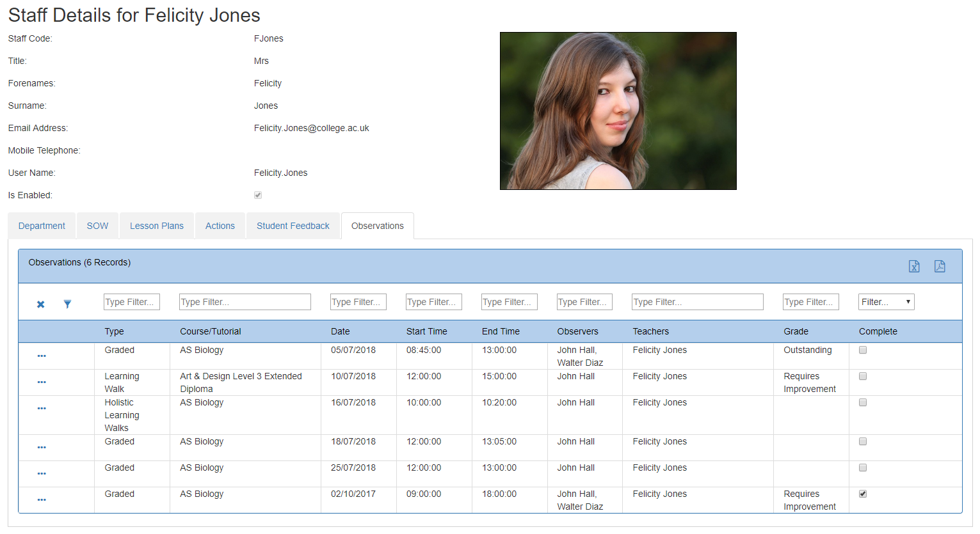Focus the Observers filter input

[x=584, y=302]
